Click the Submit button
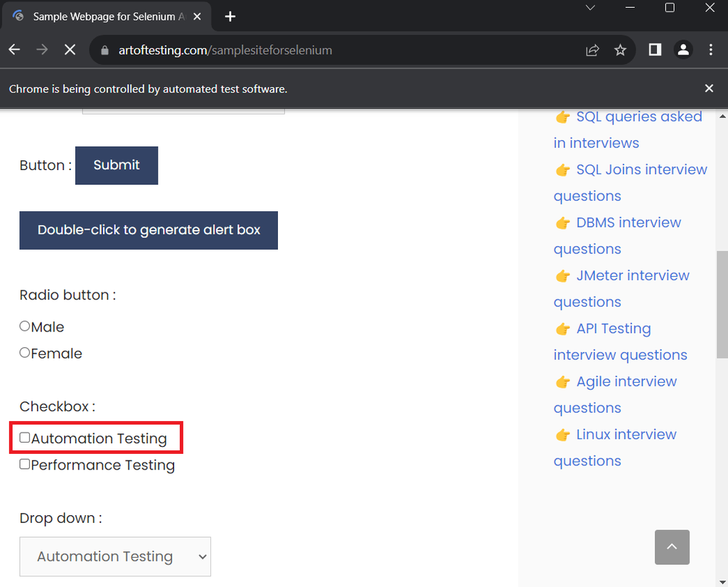 pyautogui.click(x=117, y=165)
